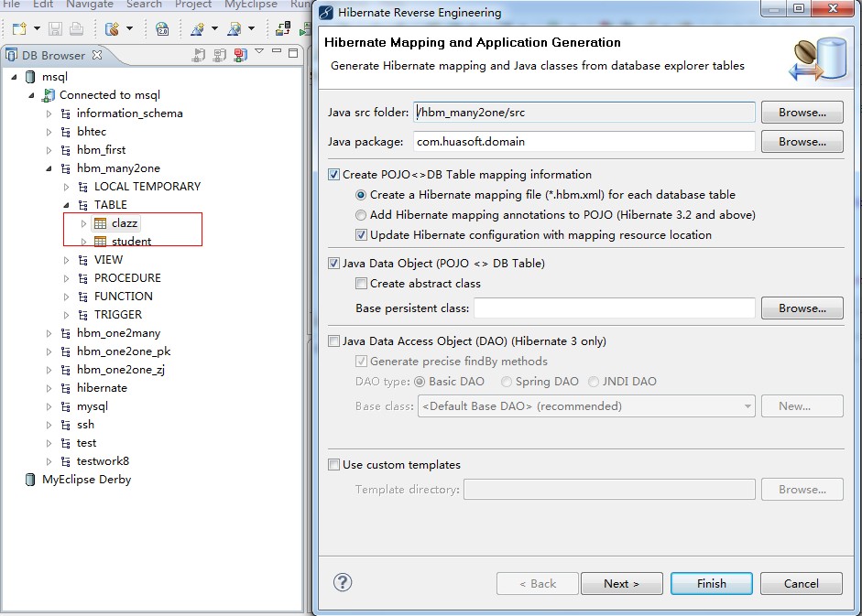The image size is (862, 616).
Task: Open dropdown beside pyramid-with-star icon
Action: 214,28
